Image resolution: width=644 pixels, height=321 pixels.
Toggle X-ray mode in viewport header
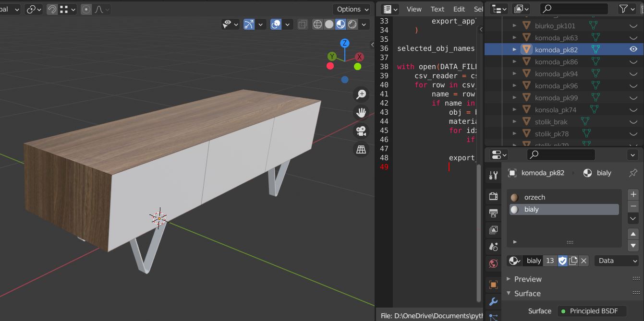tap(303, 24)
